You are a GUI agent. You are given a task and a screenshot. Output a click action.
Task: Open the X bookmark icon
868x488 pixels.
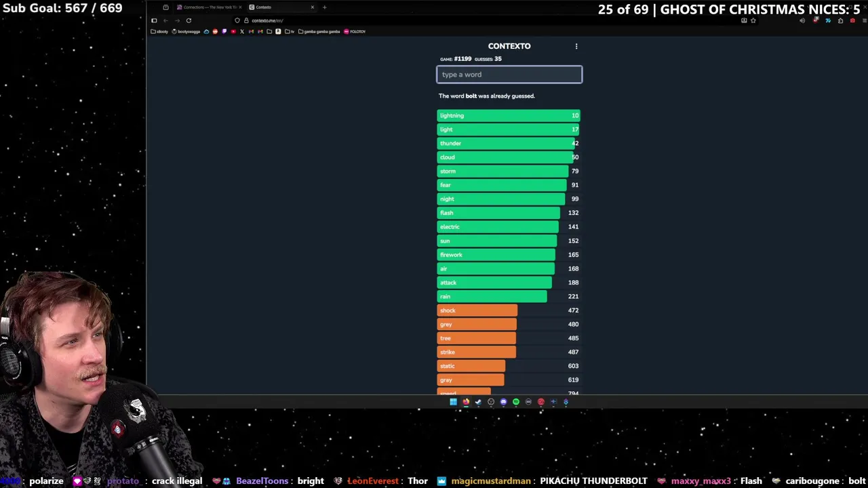click(x=242, y=32)
